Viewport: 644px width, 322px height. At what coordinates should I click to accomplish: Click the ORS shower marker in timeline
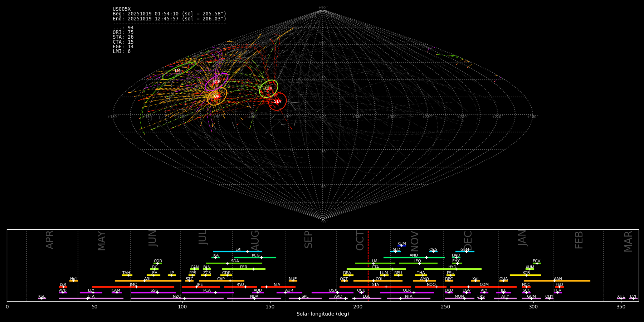click(x=433, y=252)
